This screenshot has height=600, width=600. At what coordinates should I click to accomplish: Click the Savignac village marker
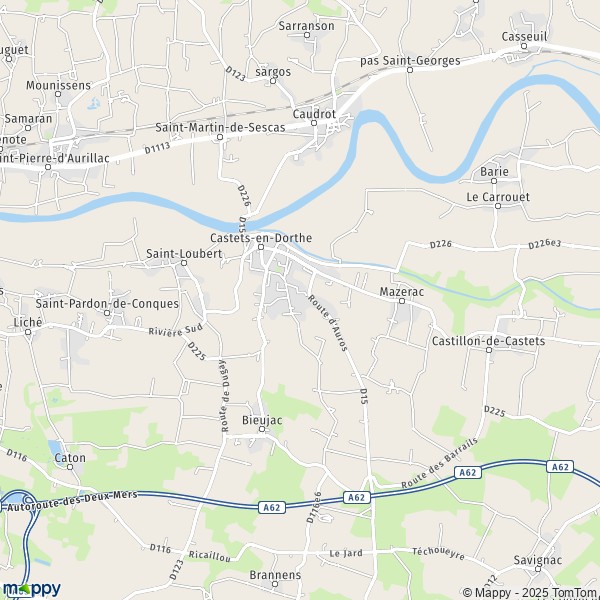[x=538, y=569]
